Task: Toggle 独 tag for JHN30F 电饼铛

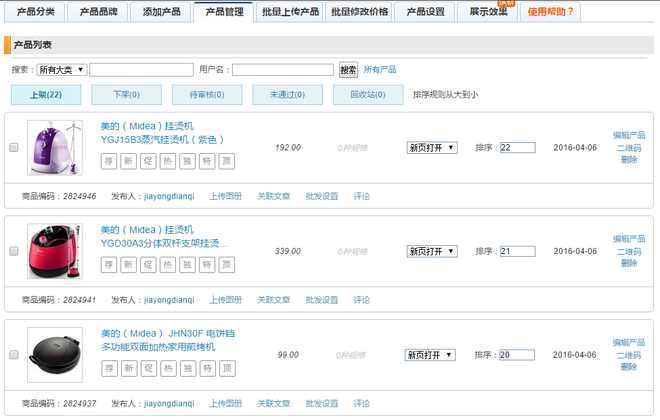Action: click(188, 368)
